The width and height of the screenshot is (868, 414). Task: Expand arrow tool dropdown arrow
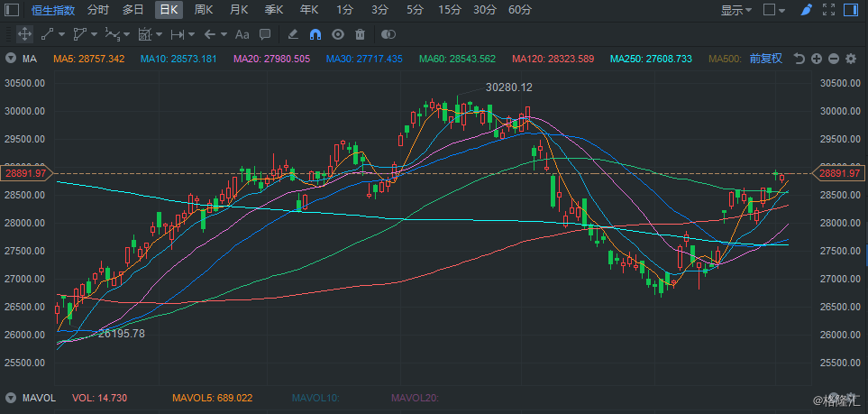224,34
